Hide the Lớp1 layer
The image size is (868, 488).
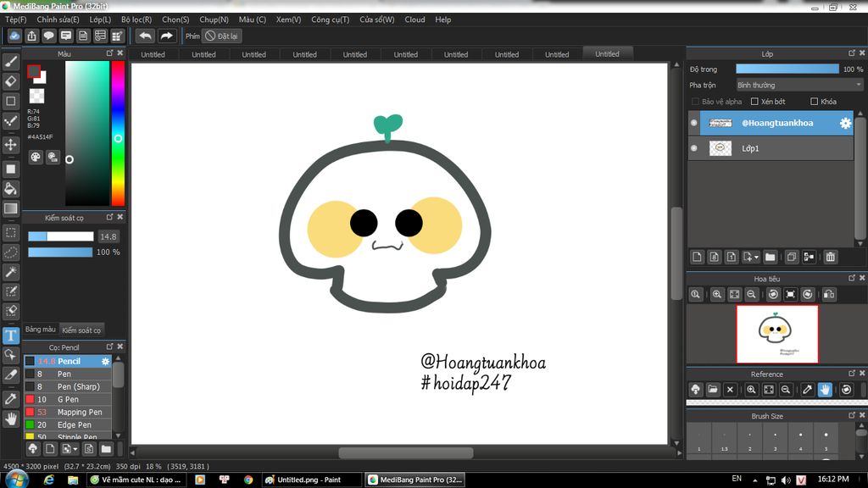[x=694, y=148]
